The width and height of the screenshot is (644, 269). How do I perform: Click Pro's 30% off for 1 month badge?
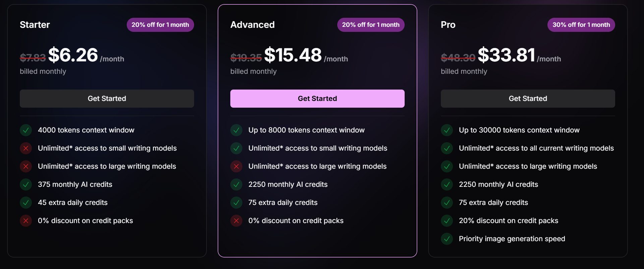581,25
